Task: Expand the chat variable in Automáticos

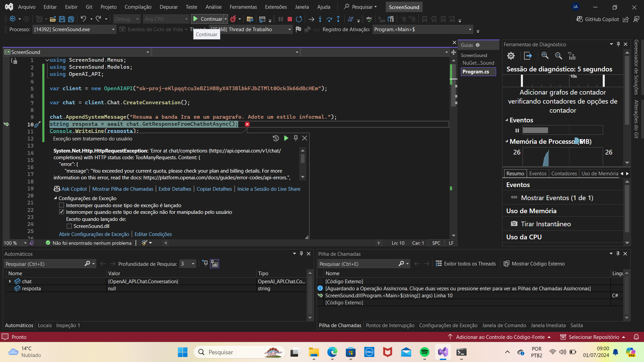Action: pyautogui.click(x=10, y=281)
